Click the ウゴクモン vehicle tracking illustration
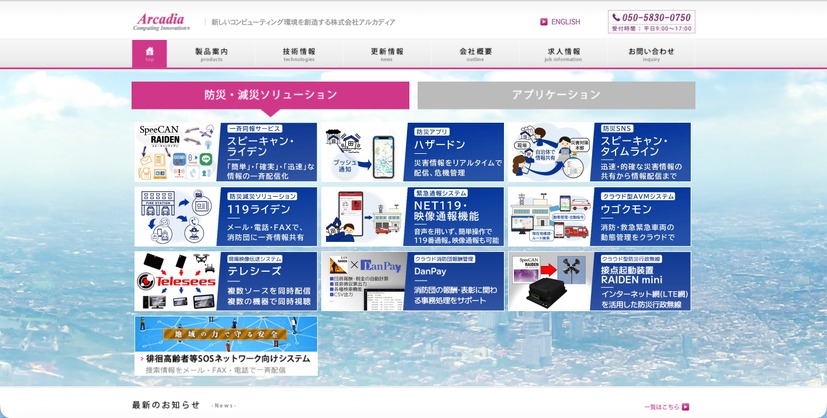 click(550, 217)
